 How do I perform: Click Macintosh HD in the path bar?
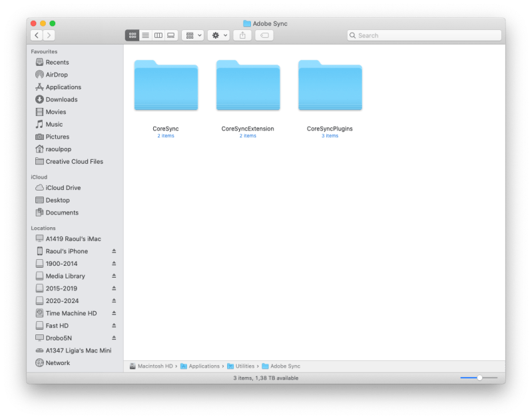[x=155, y=366]
